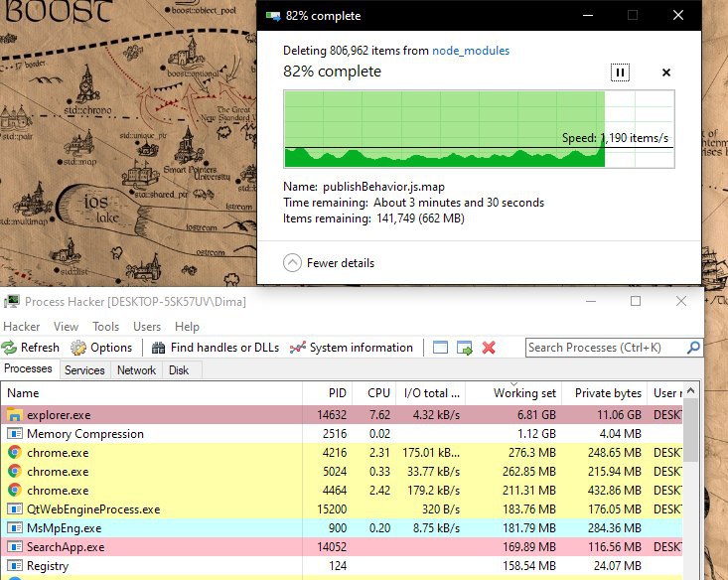Viewport: 728px width, 580px height.
Task: Click the Memory Compression process icon
Action: coord(15,434)
